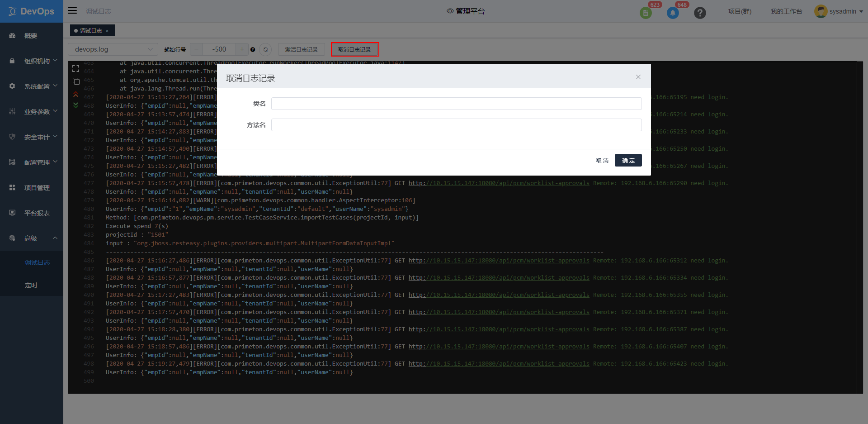Click the fullscreen icon in log viewer
Image resolution: width=868 pixels, height=424 pixels.
[x=76, y=69]
